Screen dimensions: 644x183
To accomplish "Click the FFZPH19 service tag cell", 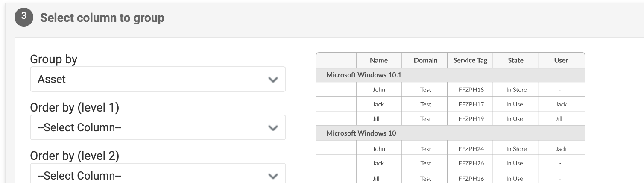I will [x=471, y=119].
